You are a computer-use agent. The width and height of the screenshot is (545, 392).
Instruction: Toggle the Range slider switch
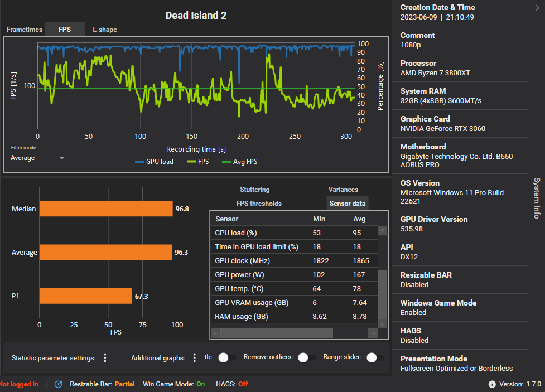click(375, 357)
